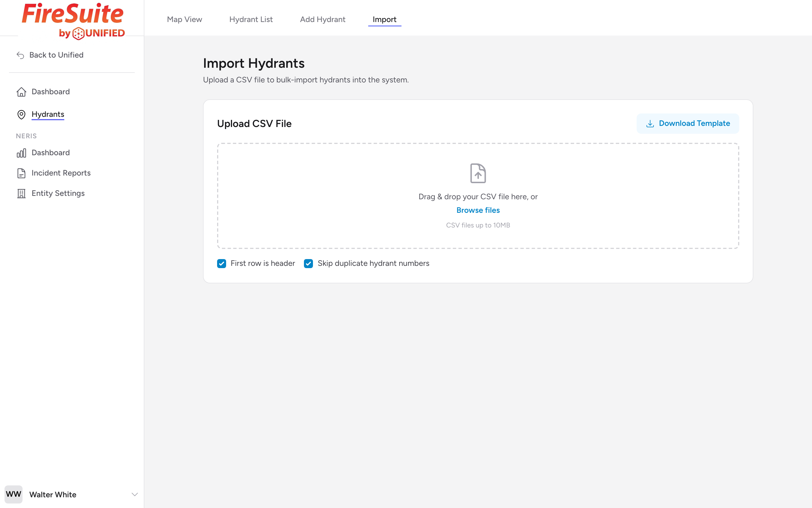This screenshot has width=812, height=508.
Task: Open Entity Settings in the sidebar
Action: [x=58, y=193]
